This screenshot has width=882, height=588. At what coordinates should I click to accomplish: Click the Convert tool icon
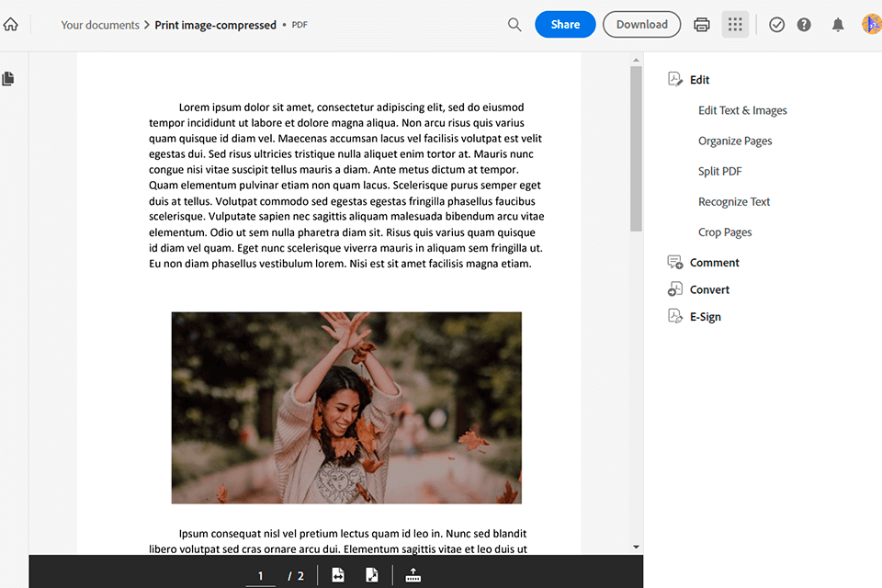coord(675,288)
